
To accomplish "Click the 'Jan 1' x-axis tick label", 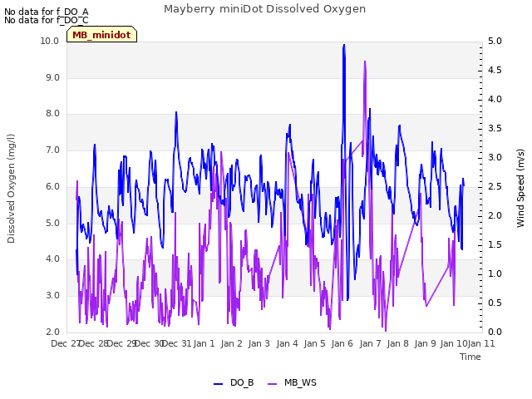I will pyautogui.click(x=204, y=343).
